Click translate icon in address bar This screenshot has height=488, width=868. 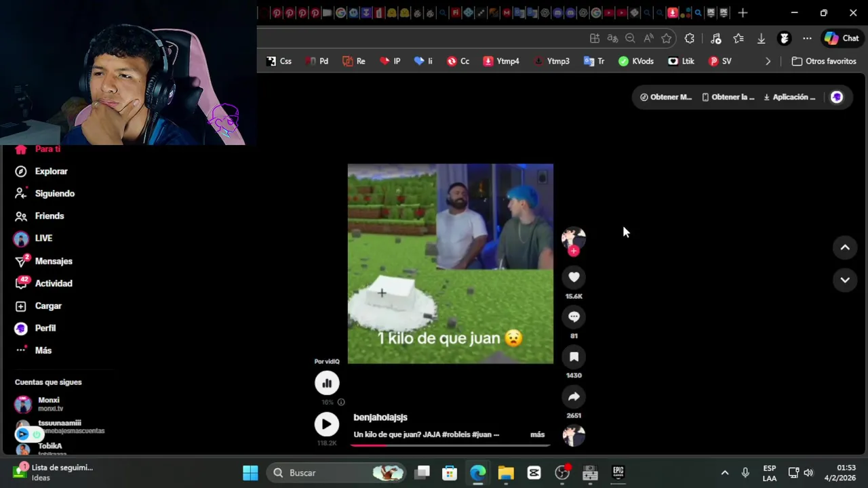coord(612,39)
